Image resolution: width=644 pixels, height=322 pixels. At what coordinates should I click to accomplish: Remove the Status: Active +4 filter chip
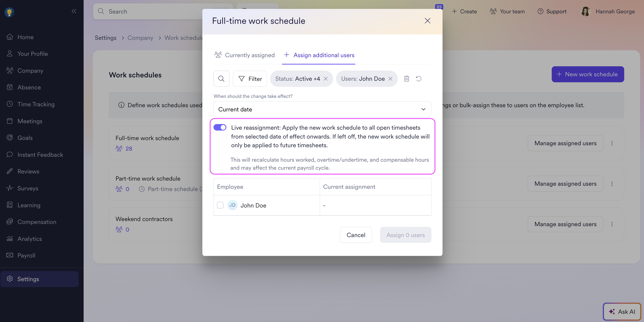coord(326,79)
